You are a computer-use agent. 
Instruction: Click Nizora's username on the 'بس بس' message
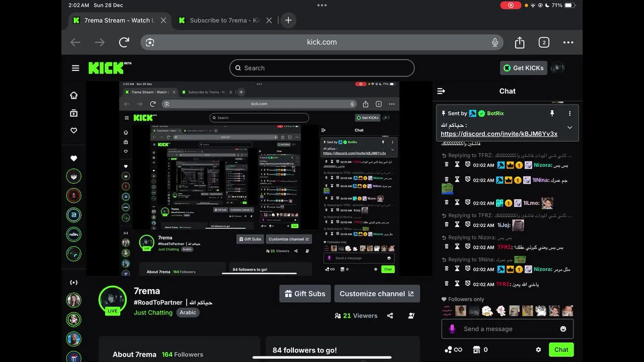[542, 165]
